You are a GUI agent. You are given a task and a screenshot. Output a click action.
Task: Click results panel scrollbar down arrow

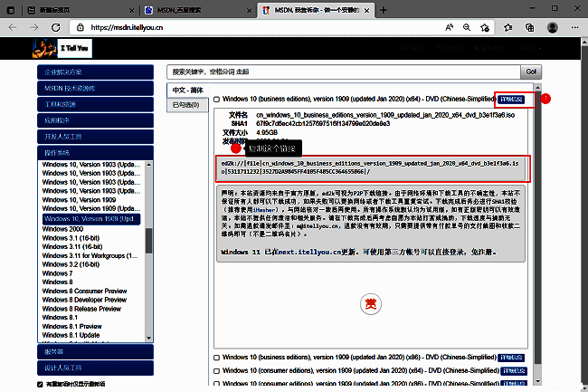click(x=538, y=381)
